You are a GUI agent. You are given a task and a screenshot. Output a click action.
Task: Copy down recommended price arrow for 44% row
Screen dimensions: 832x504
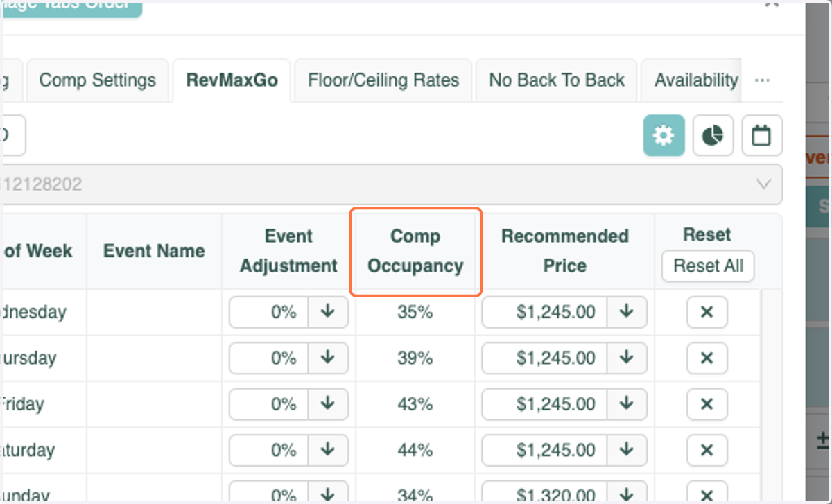pos(627,450)
